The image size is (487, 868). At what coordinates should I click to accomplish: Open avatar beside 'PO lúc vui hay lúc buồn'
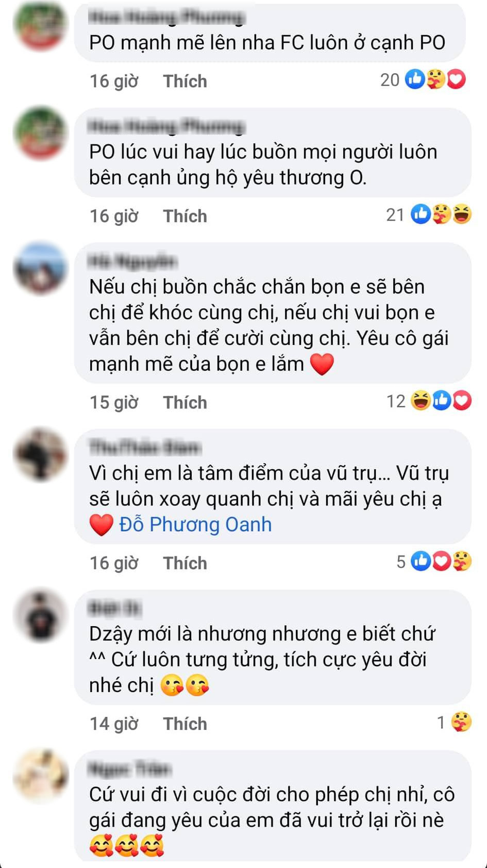pos(41,133)
